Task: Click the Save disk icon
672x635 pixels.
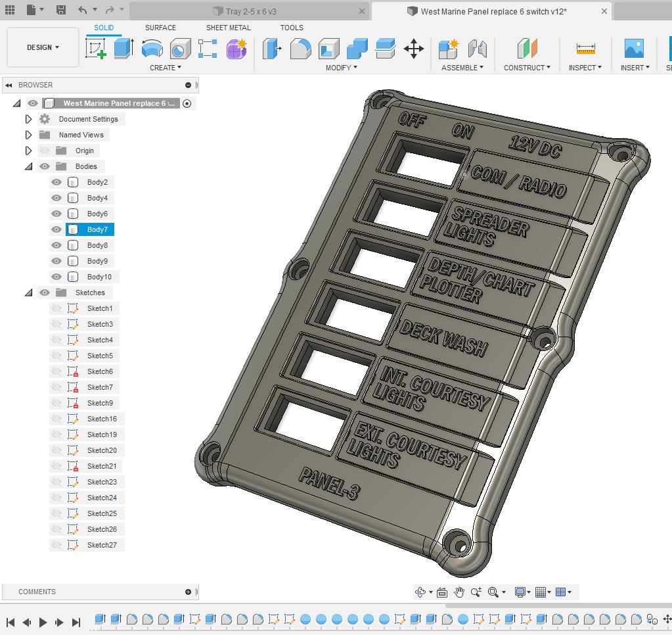Action: pos(61,10)
